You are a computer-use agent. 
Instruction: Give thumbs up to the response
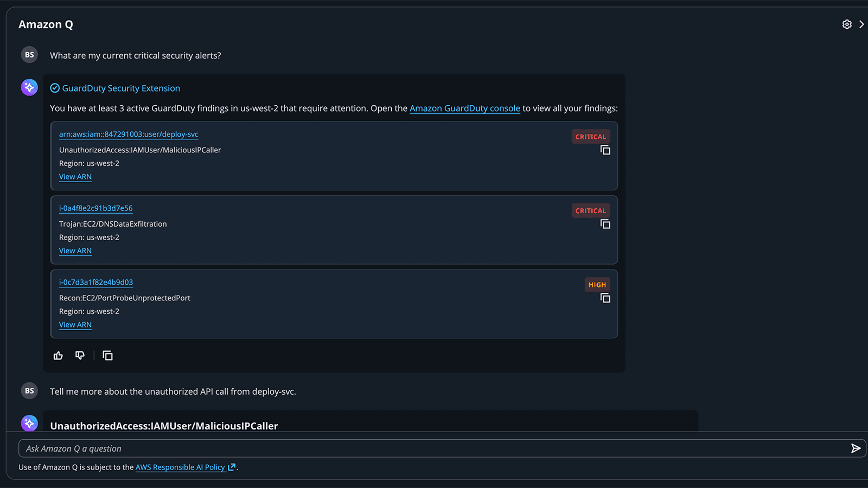click(58, 356)
